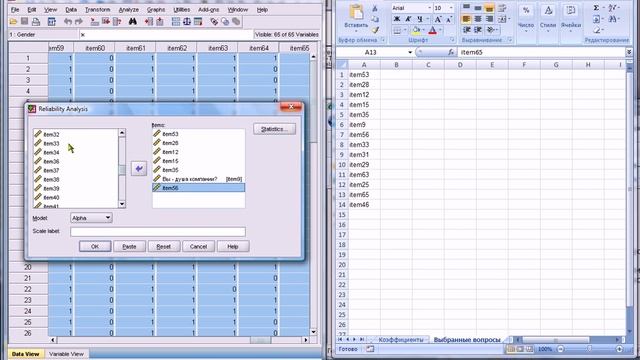The height and width of the screenshot is (360, 640).
Task: Sort and filter icon in Excel ribbon
Action: [612, 8]
